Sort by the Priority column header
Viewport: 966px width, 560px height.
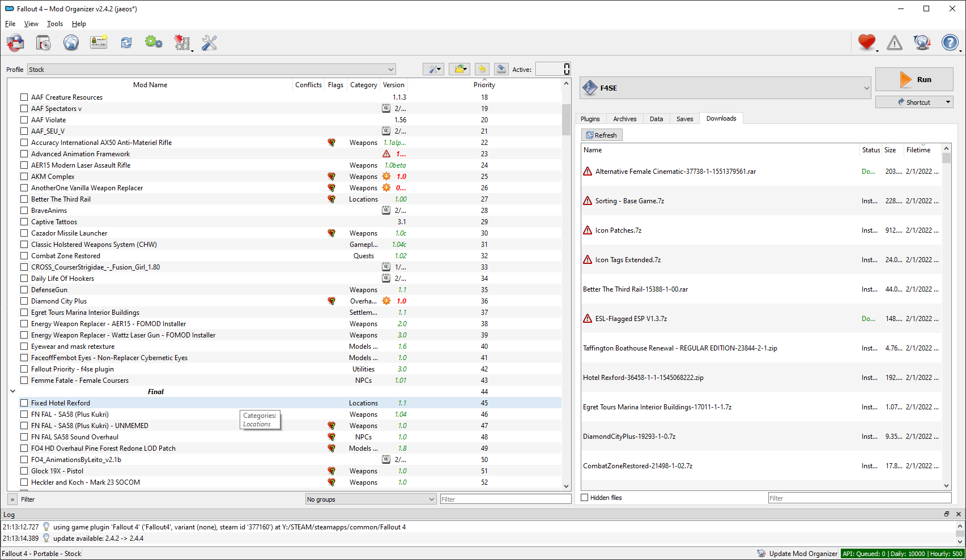pos(484,85)
